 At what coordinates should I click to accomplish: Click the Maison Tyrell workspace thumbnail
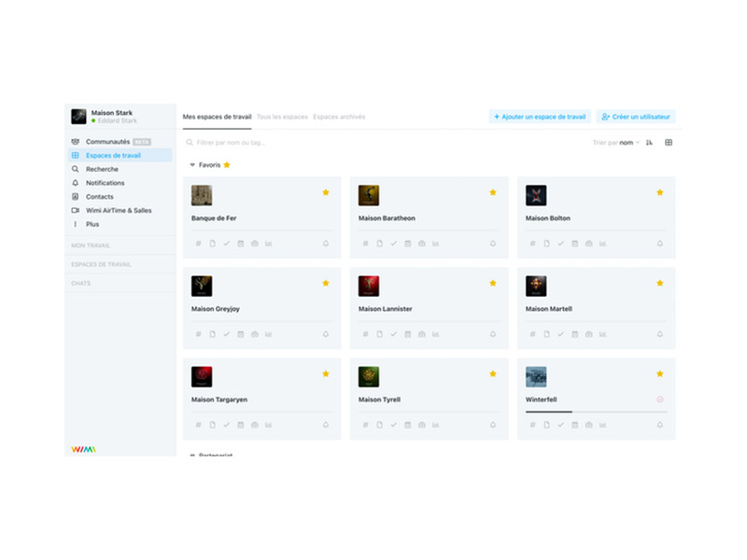[x=369, y=377]
